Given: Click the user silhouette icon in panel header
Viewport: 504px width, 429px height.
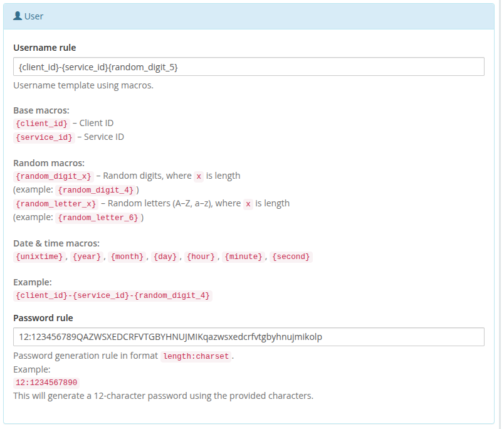Looking at the screenshot, I should (18, 16).
